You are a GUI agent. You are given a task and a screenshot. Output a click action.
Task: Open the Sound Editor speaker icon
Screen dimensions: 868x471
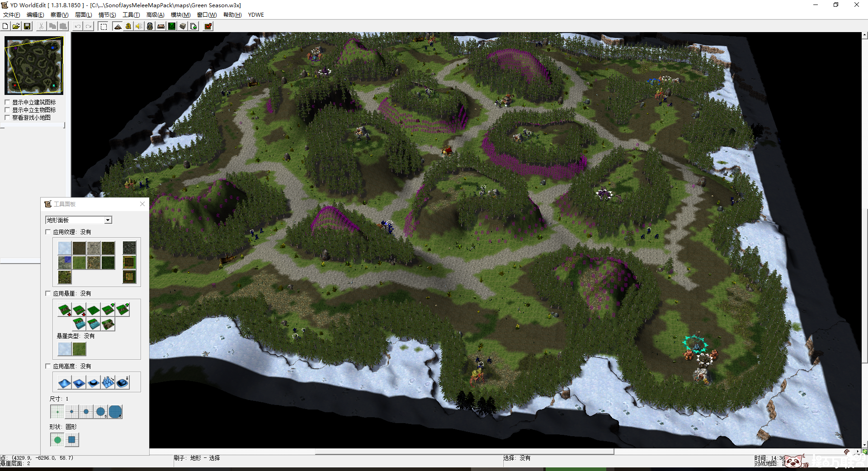click(x=139, y=26)
